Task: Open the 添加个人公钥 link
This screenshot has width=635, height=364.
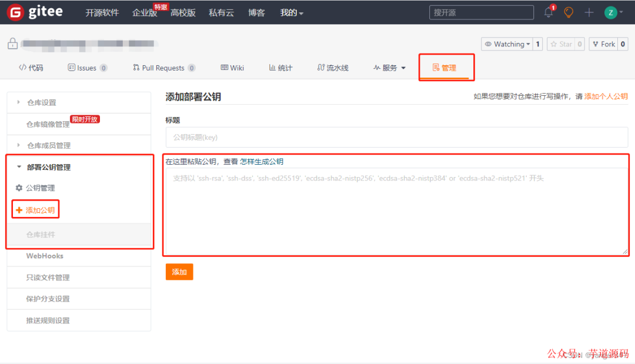Action: coord(606,96)
